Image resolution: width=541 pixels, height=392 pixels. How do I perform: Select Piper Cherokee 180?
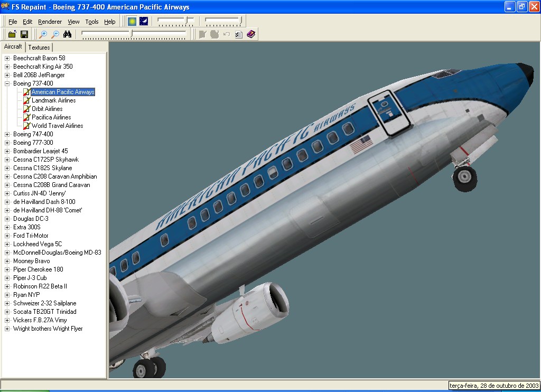38,269
